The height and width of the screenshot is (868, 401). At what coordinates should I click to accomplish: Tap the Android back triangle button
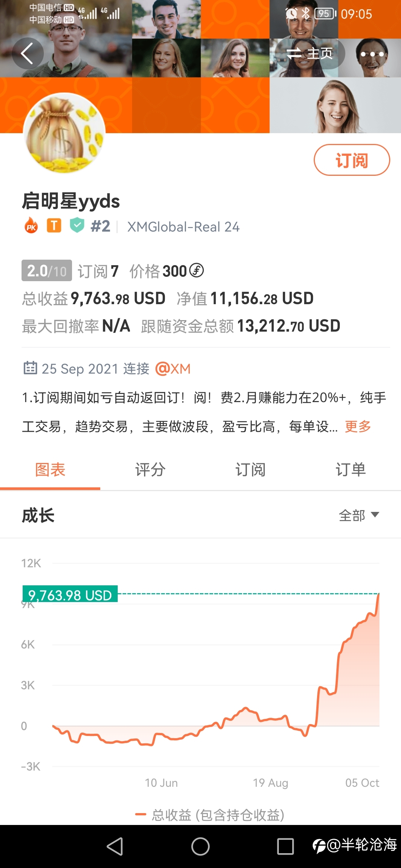coord(115,846)
